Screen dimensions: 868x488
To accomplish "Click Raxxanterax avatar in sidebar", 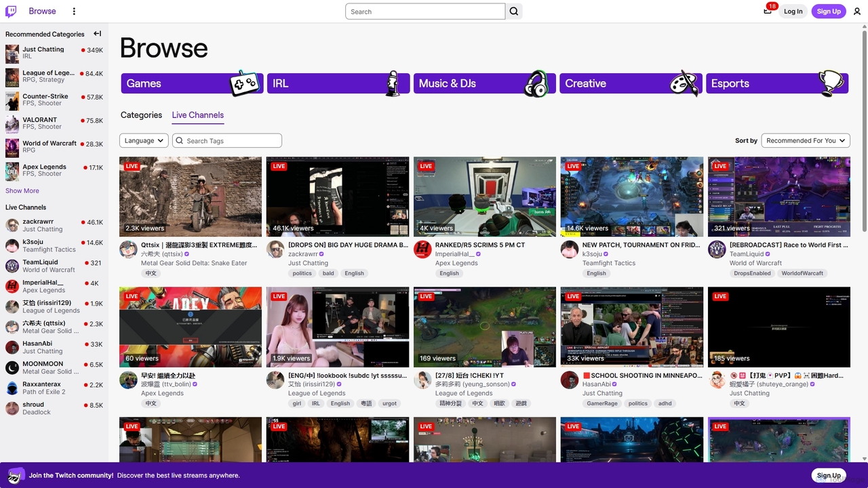I will coord(12,388).
